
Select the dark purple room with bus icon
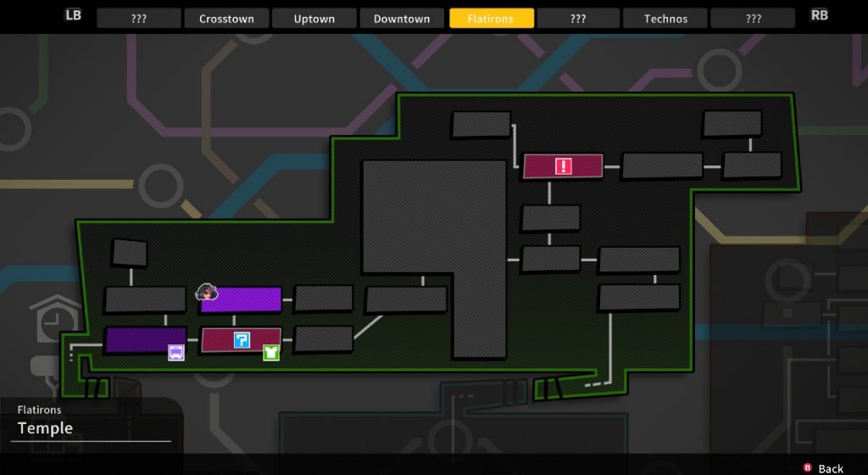coord(146,340)
